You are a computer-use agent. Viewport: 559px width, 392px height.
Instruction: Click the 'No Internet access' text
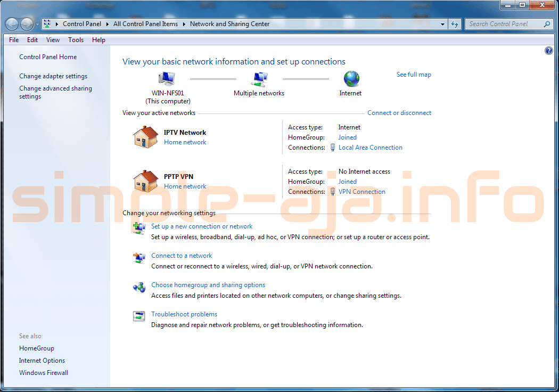[364, 171]
